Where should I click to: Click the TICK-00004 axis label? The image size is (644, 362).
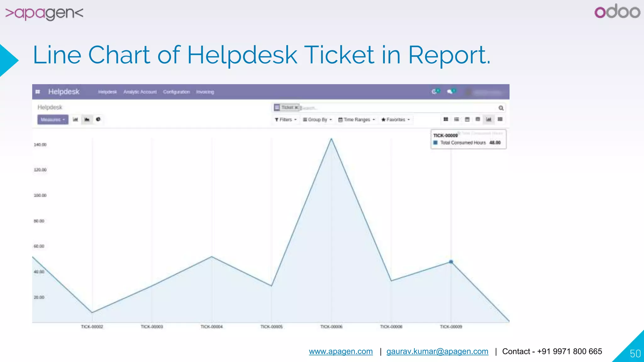coord(212,327)
